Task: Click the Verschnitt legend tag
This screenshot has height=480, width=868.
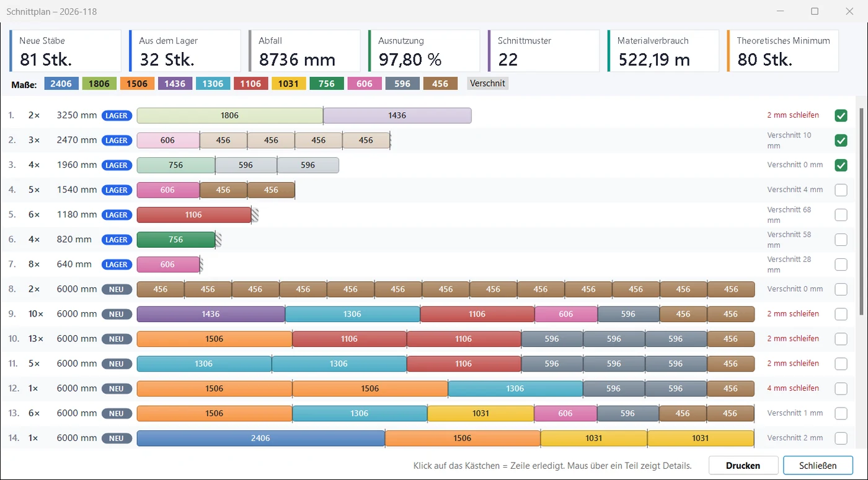Action: (x=487, y=83)
